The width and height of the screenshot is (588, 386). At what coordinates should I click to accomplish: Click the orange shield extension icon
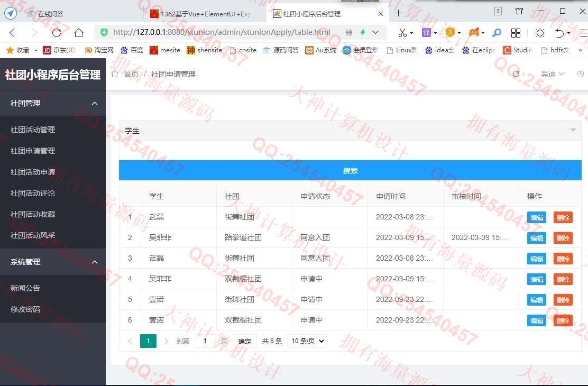(450, 33)
